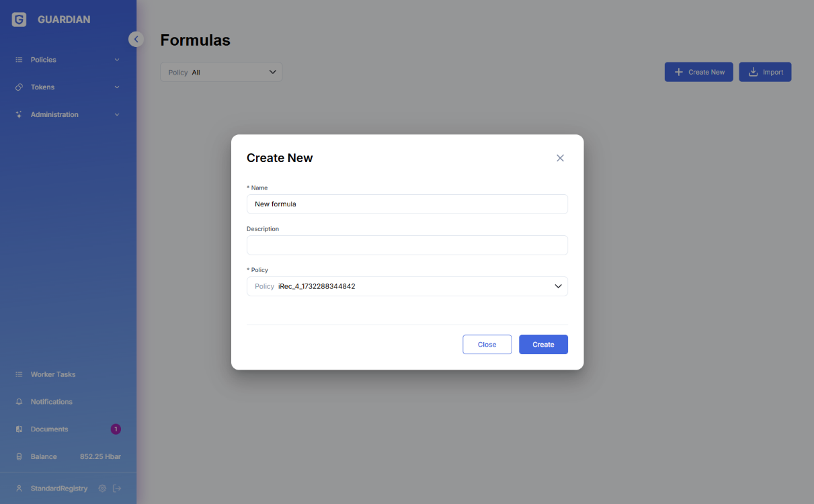This screenshot has height=504, width=814.
Task: Click the settings gear next to StandardRegistry
Action: click(102, 489)
